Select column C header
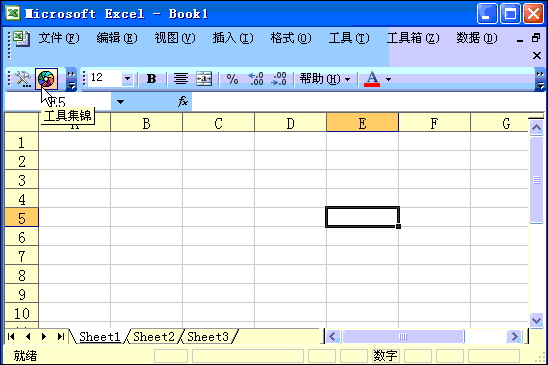This screenshot has height=365, width=548. [x=218, y=123]
